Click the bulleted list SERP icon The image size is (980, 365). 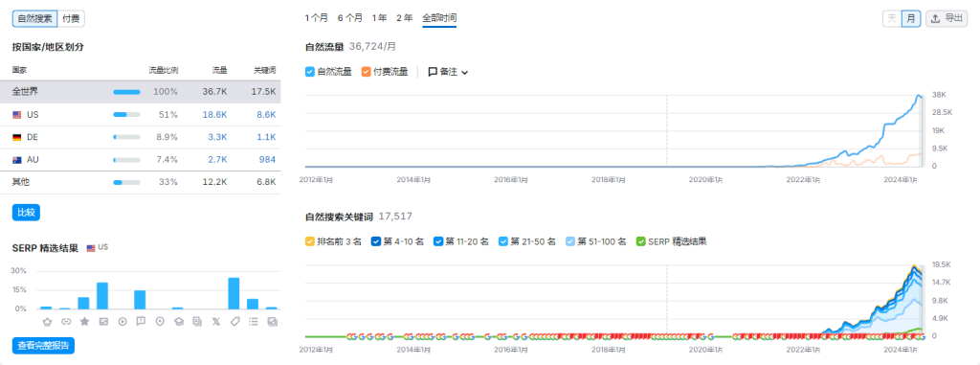pyautogui.click(x=253, y=321)
